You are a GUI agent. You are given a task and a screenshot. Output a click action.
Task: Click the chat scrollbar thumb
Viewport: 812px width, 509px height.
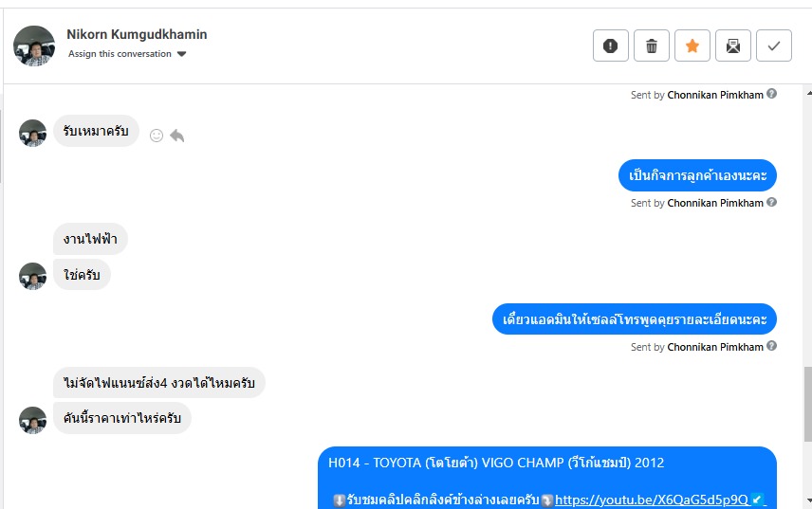808,404
